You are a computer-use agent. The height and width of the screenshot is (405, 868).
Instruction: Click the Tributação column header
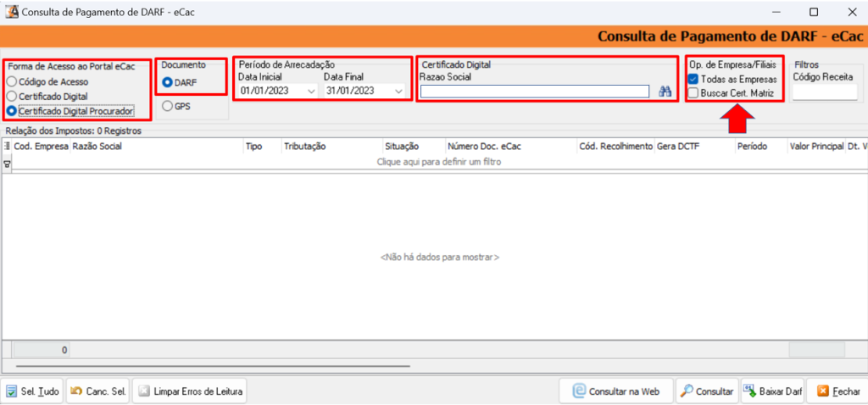click(332, 147)
